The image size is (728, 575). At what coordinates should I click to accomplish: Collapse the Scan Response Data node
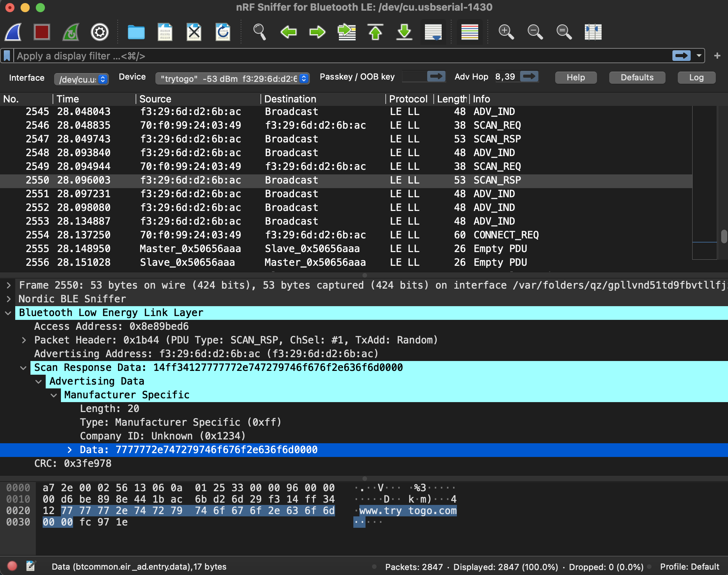(23, 367)
